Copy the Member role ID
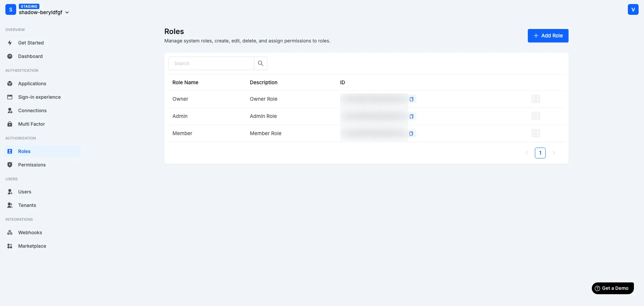Image resolution: width=644 pixels, height=306 pixels. [x=411, y=133]
